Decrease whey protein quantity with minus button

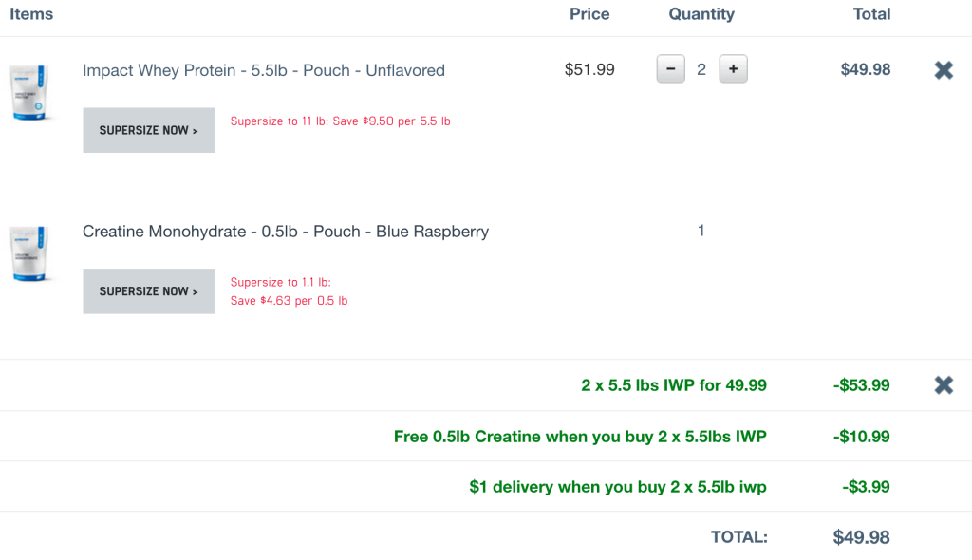tap(670, 69)
